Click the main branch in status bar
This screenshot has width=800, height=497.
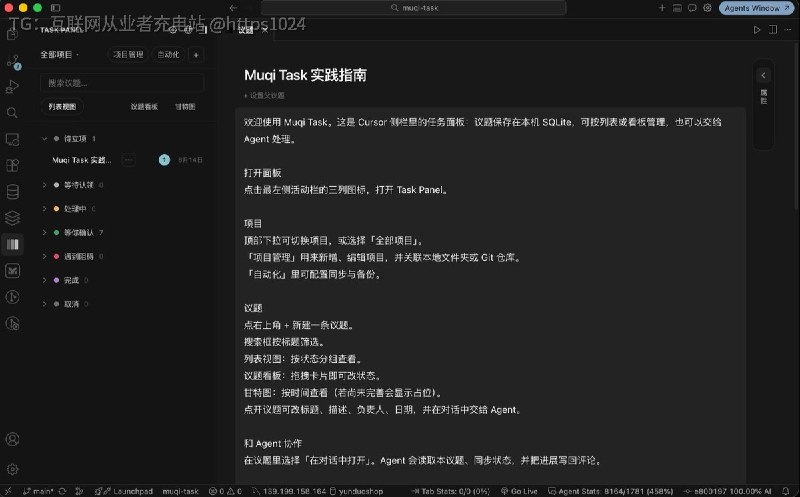coord(39,491)
